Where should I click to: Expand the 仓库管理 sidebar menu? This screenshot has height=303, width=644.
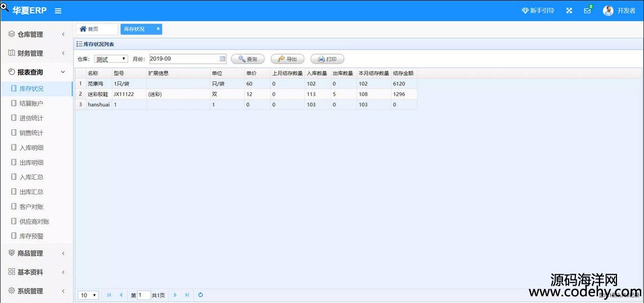coord(37,34)
